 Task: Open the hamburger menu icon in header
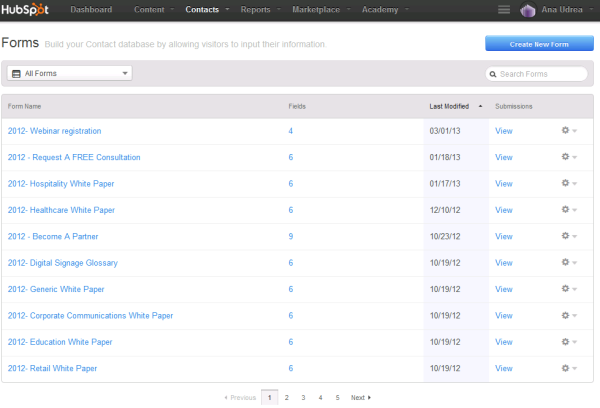pos(503,10)
